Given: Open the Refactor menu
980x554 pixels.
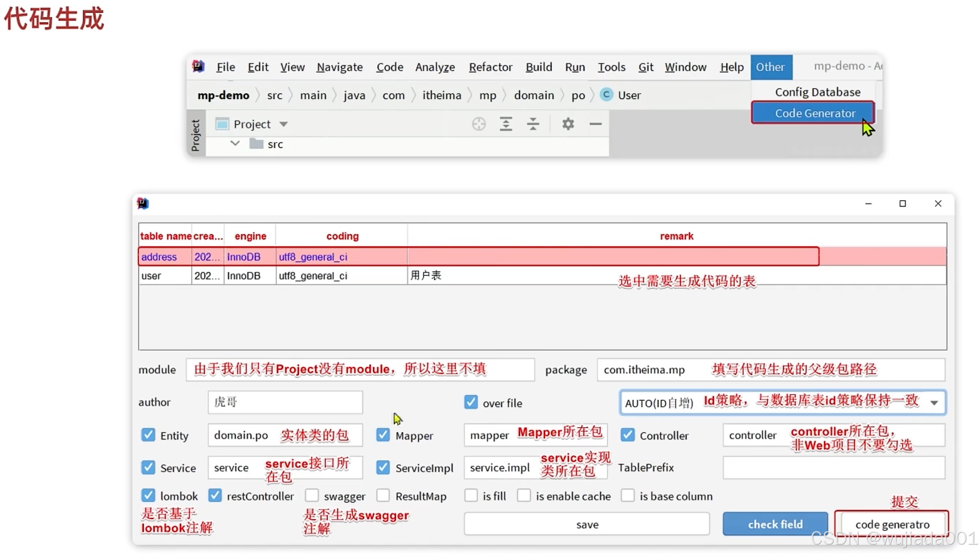Looking at the screenshot, I should click(x=490, y=67).
